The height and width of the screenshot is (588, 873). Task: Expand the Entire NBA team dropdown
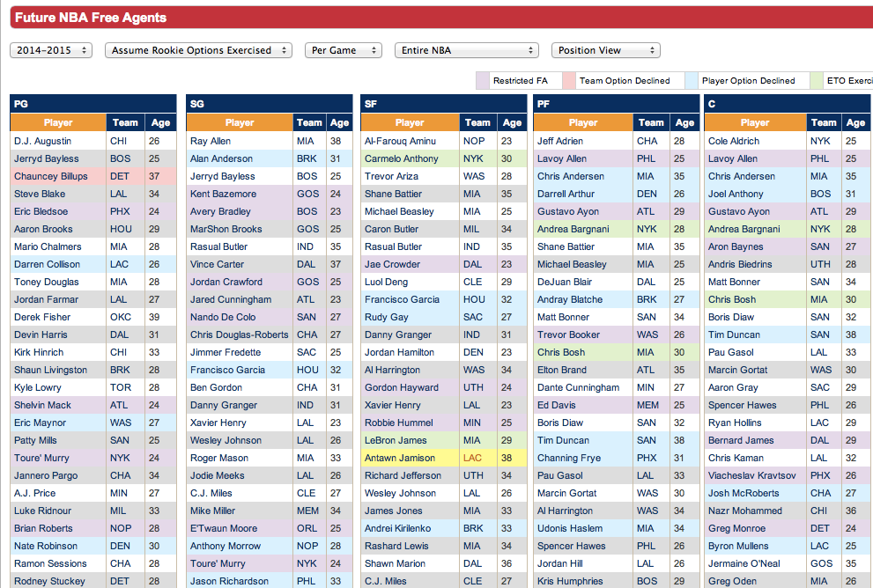tap(467, 50)
